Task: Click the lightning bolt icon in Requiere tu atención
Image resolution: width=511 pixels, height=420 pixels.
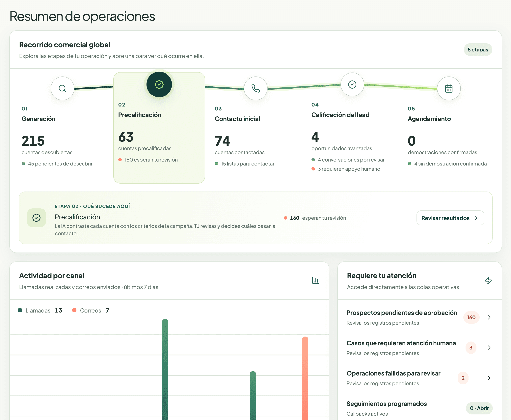Action: pos(488,281)
